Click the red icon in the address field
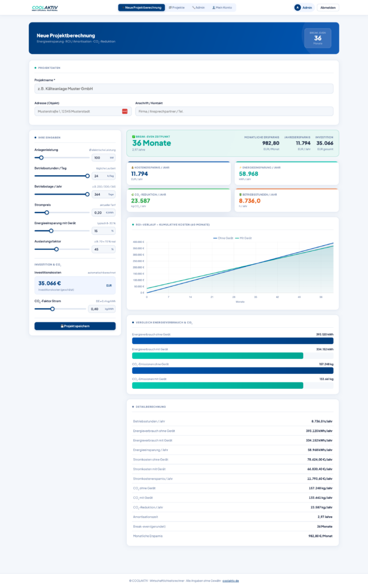This screenshot has width=368, height=588. click(125, 111)
